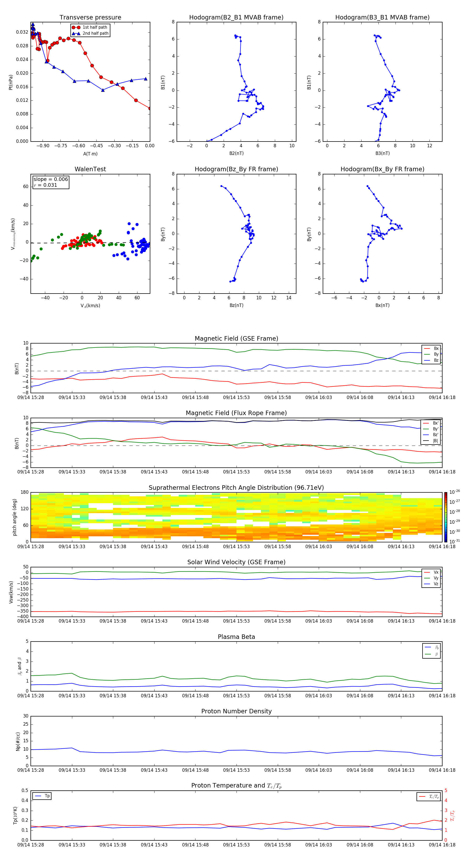This screenshot has height=868, width=473.
Task: Click the 'B3(nT)' x-axis label
Action: coord(382,153)
